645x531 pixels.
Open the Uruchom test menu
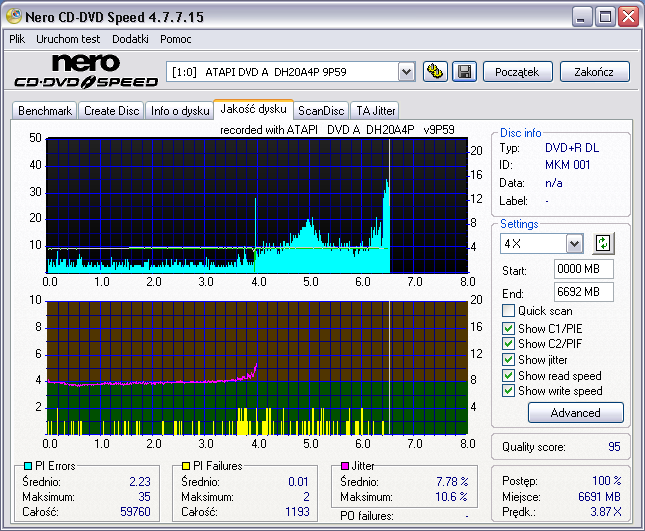[68, 39]
